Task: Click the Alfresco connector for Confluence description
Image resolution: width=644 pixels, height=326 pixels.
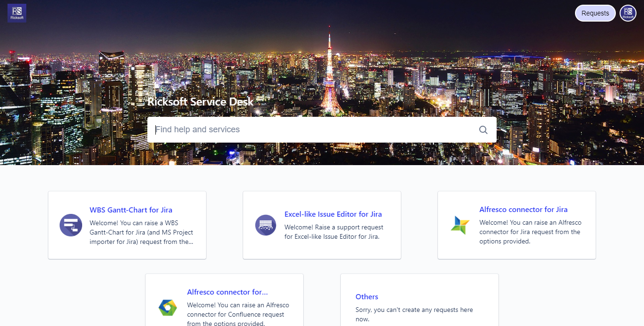Action: tap(238, 314)
